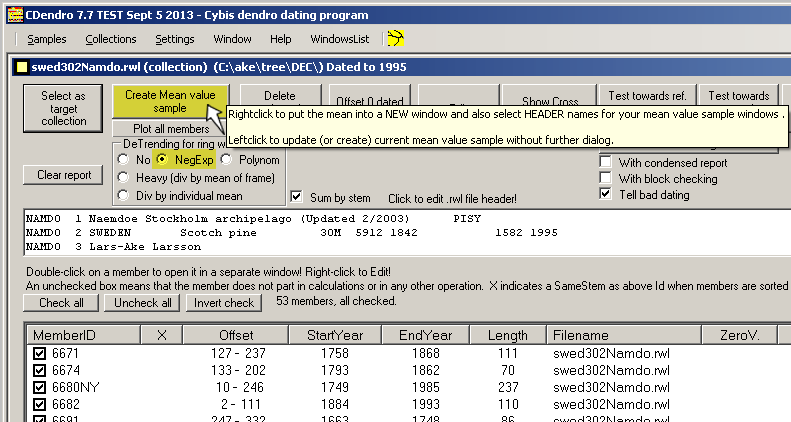Click the .rwl file header text area
The image size is (791, 422).
coord(407,232)
